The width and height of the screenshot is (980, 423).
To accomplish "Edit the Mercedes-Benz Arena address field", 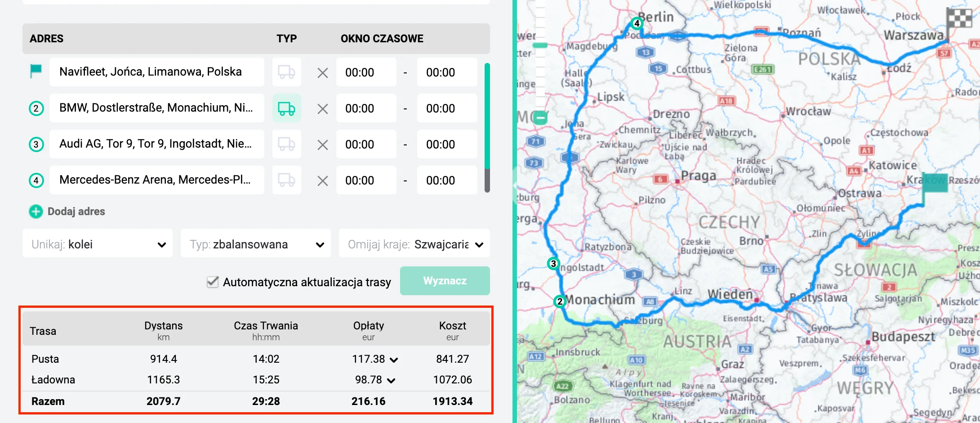I will (x=157, y=180).
